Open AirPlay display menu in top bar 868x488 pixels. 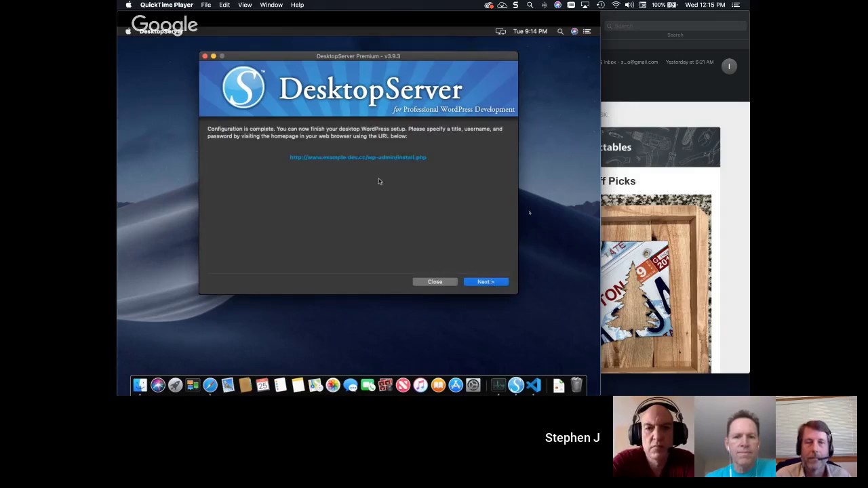pyautogui.click(x=585, y=5)
